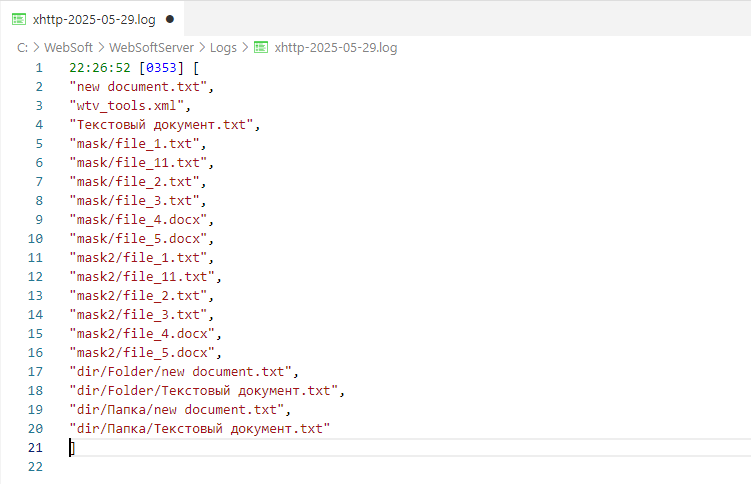Click the unsaved-changes dot on the tab
This screenshot has width=751, height=484.
click(170, 19)
